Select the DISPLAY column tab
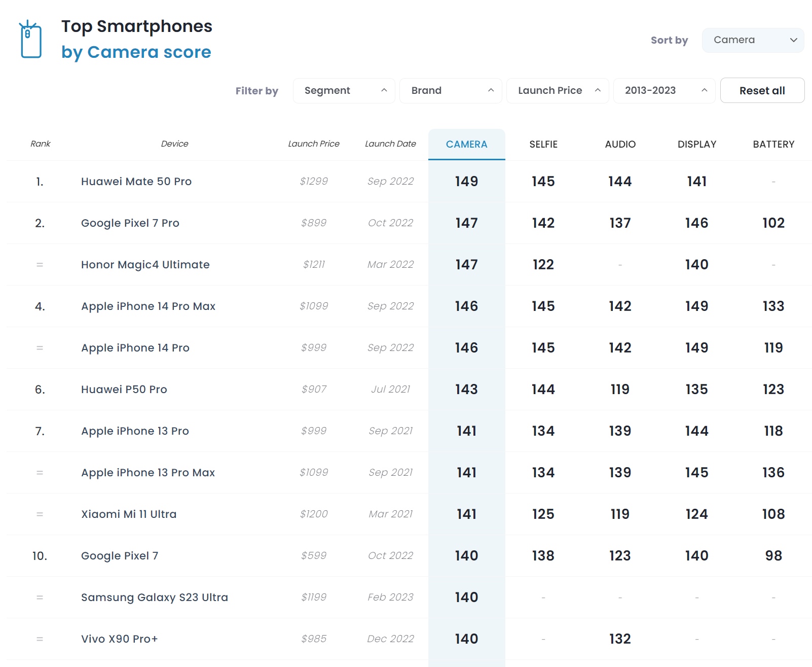This screenshot has width=812, height=667. click(x=697, y=145)
